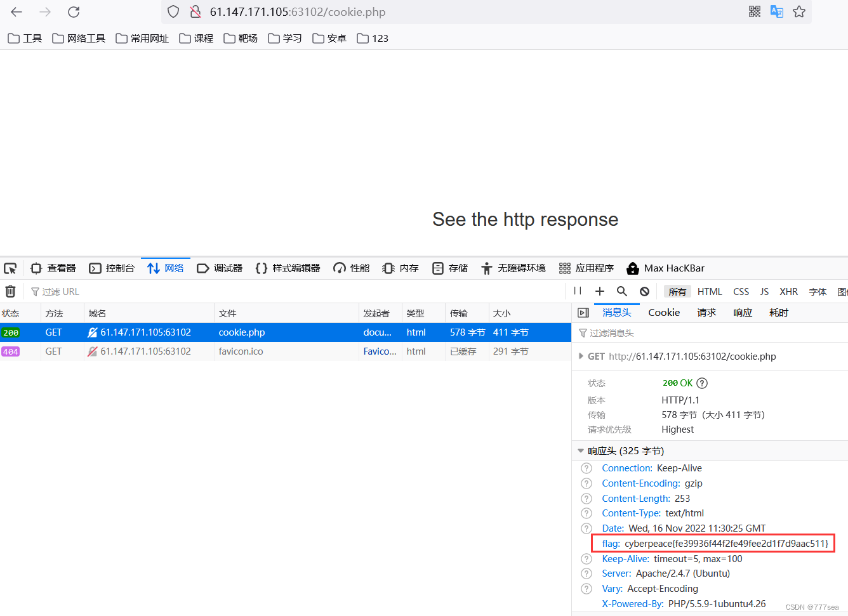Sort by the 文件 column header
Screen dimensions: 848x616
(x=286, y=313)
